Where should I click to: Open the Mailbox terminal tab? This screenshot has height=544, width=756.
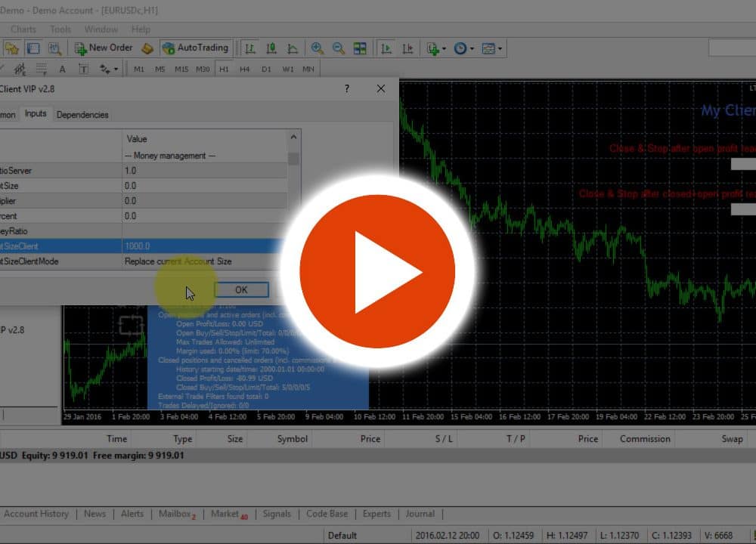coord(177,514)
